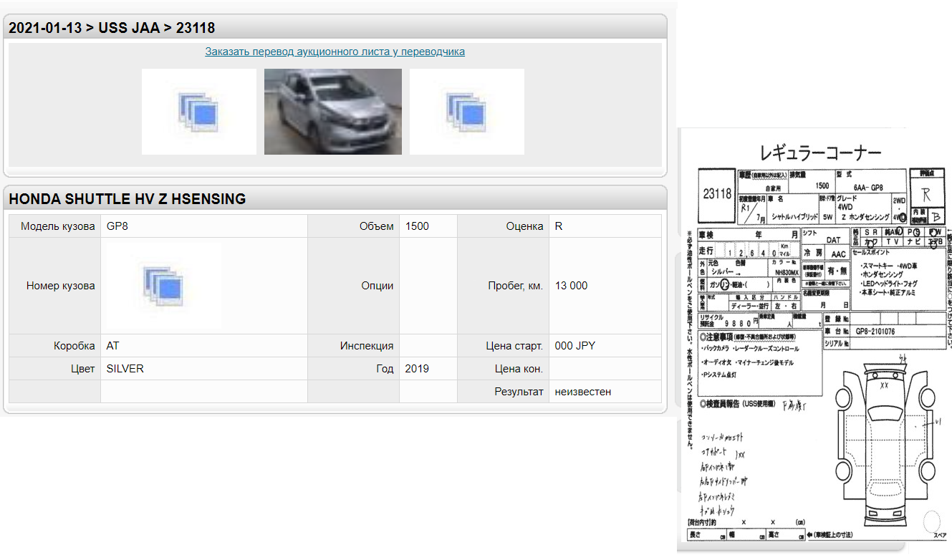Click the R grade value in Оценка row
The width and height of the screenshot is (952, 560).
pos(559,226)
